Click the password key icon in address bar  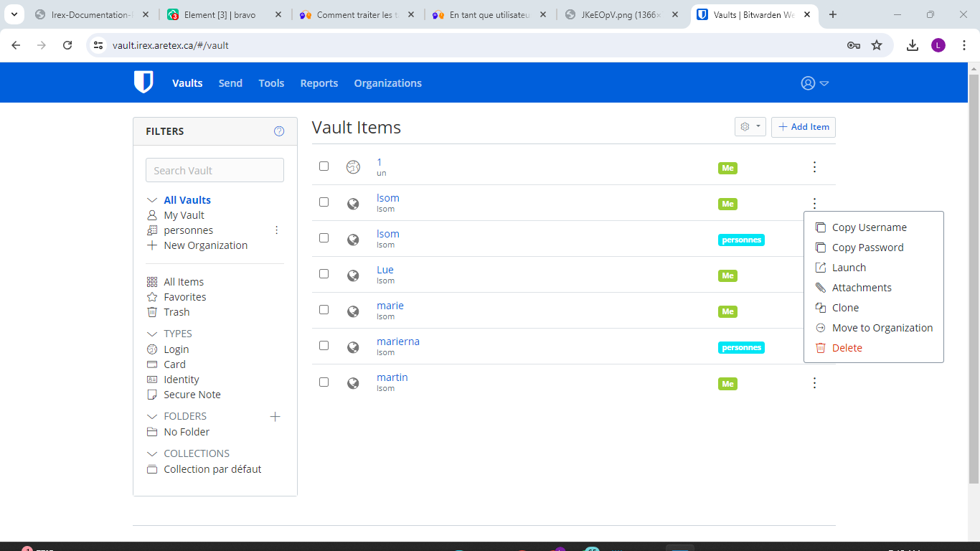point(854,45)
